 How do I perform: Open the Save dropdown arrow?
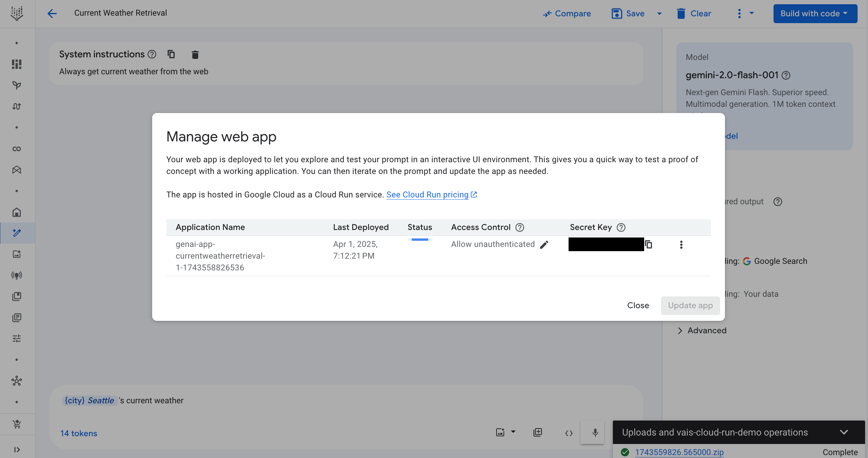point(659,13)
